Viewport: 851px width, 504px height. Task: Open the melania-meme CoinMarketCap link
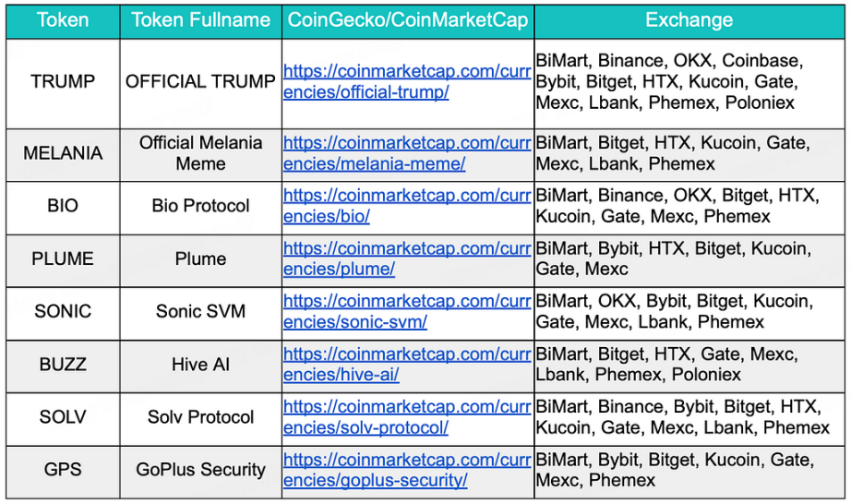[x=407, y=153]
